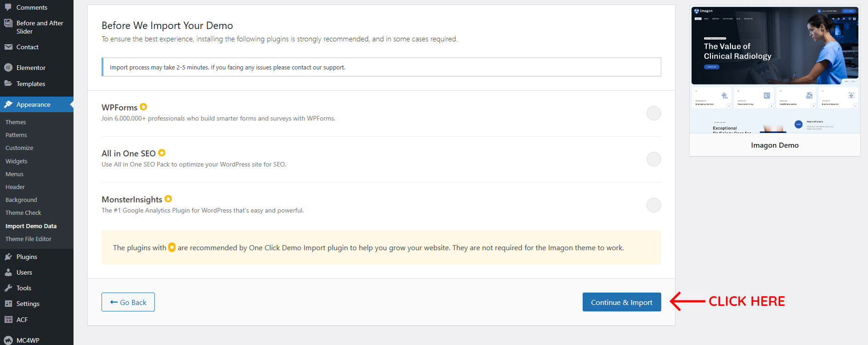
Task: Click the import process notice box
Action: click(381, 67)
